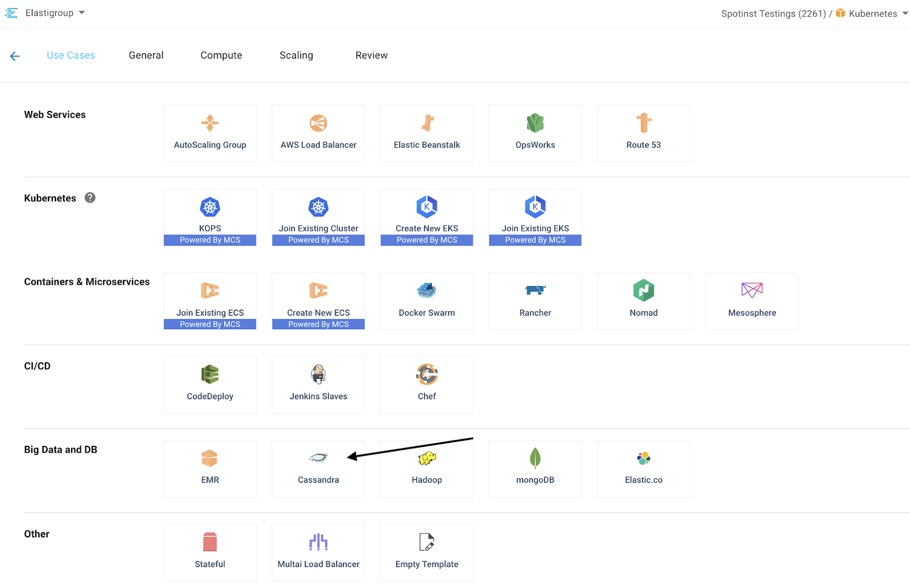Click the Elastic.co logo icon

click(643, 458)
